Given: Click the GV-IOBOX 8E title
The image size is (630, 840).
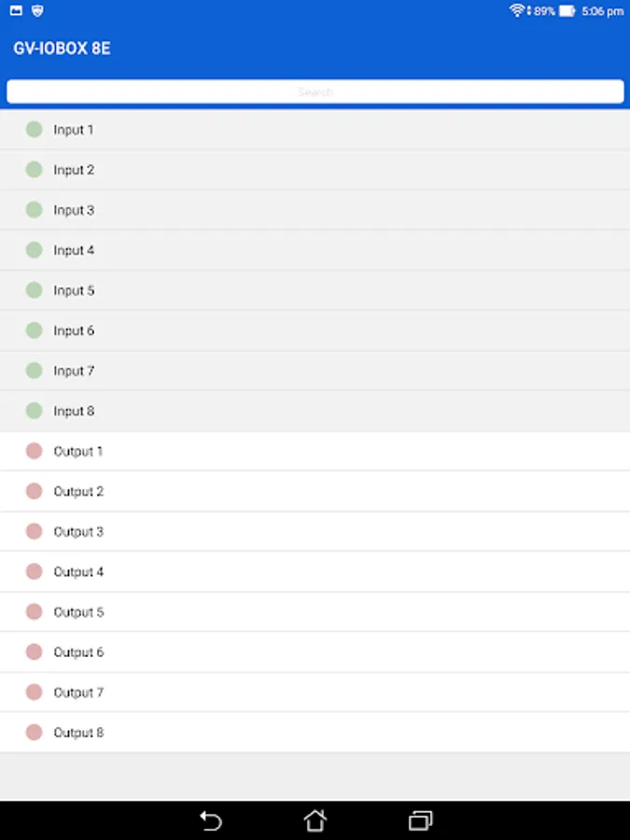Looking at the screenshot, I should [62, 49].
